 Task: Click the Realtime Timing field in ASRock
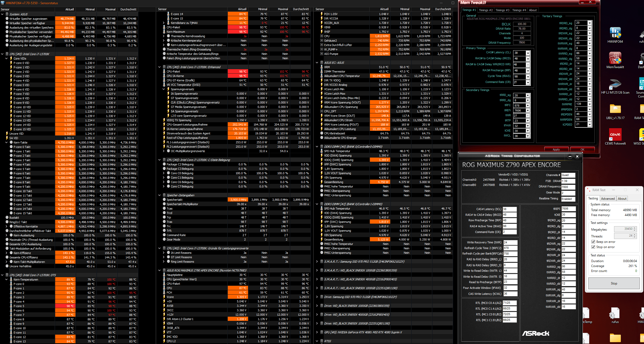pos(568,199)
